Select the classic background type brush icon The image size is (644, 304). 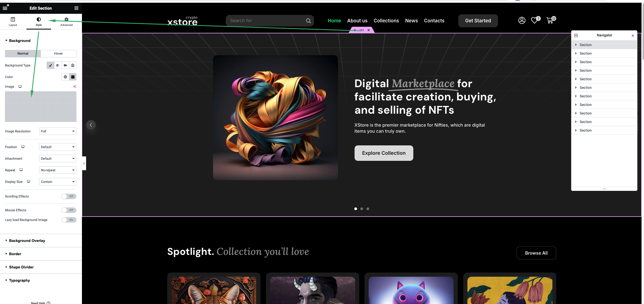pyautogui.click(x=50, y=65)
